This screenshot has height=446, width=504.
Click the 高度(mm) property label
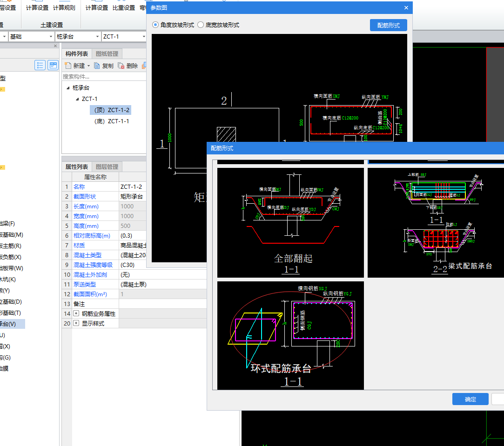point(86,226)
